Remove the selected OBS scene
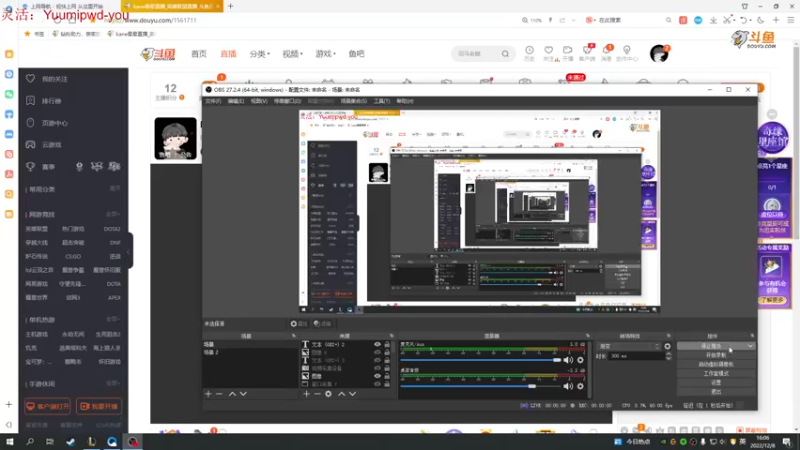Image resolution: width=800 pixels, height=450 pixels. point(219,394)
